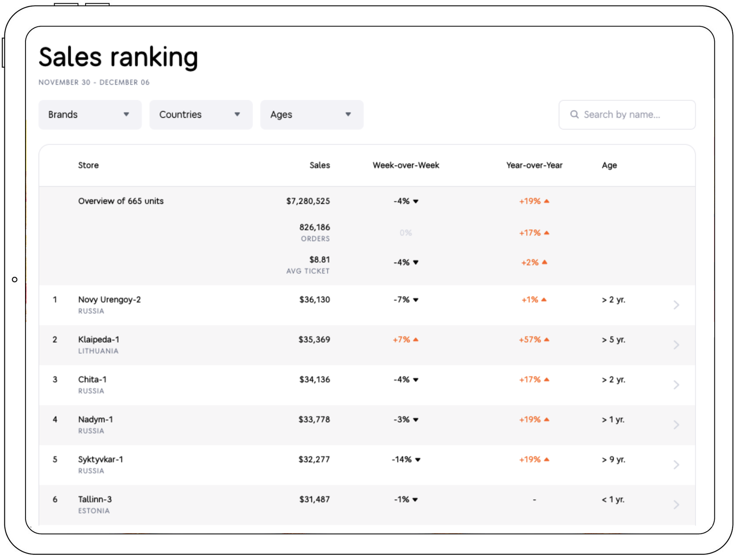738x560 pixels.
Task: Sort by Store column header
Action: [88, 165]
